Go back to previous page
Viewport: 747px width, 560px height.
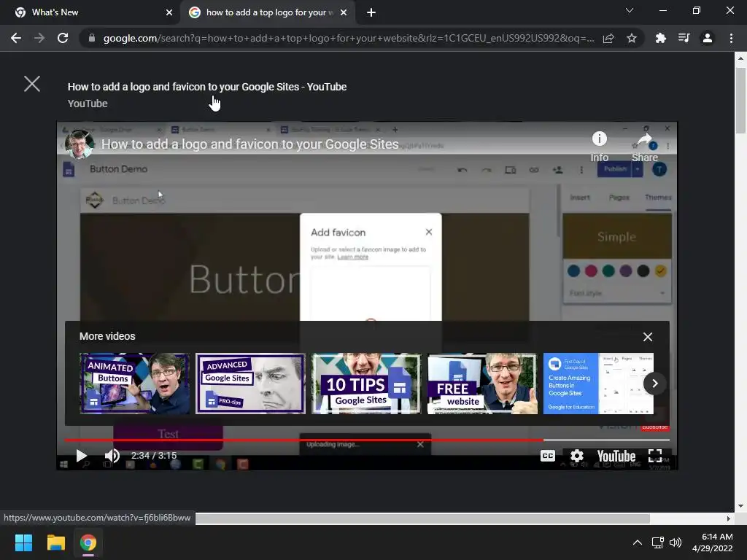pos(16,38)
